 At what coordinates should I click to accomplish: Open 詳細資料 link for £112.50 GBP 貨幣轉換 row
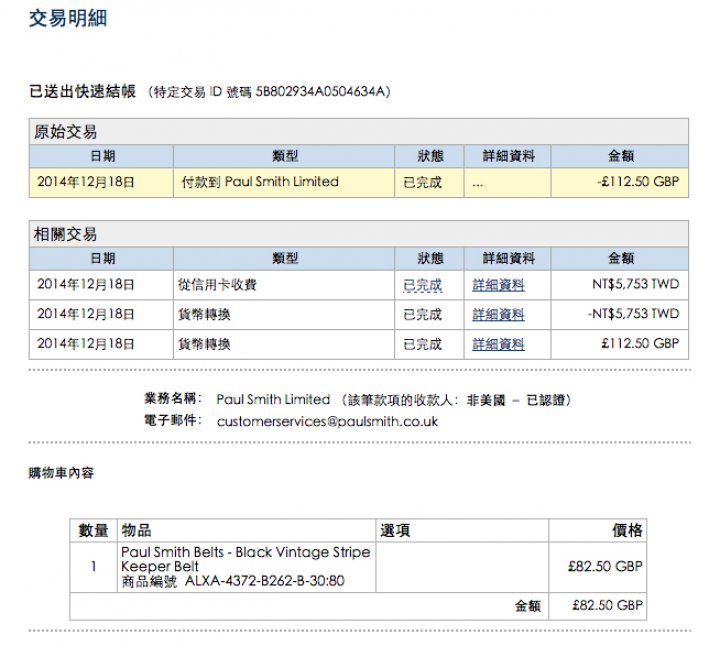point(498,344)
